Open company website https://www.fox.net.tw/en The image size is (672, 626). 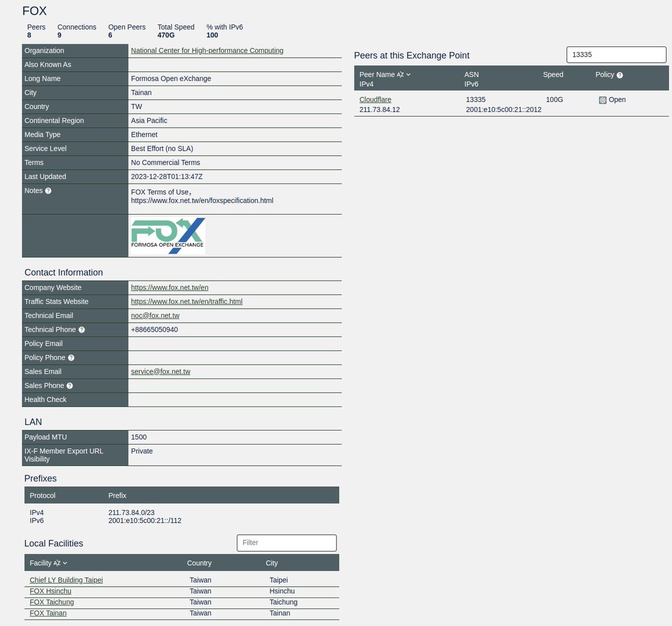(170, 288)
